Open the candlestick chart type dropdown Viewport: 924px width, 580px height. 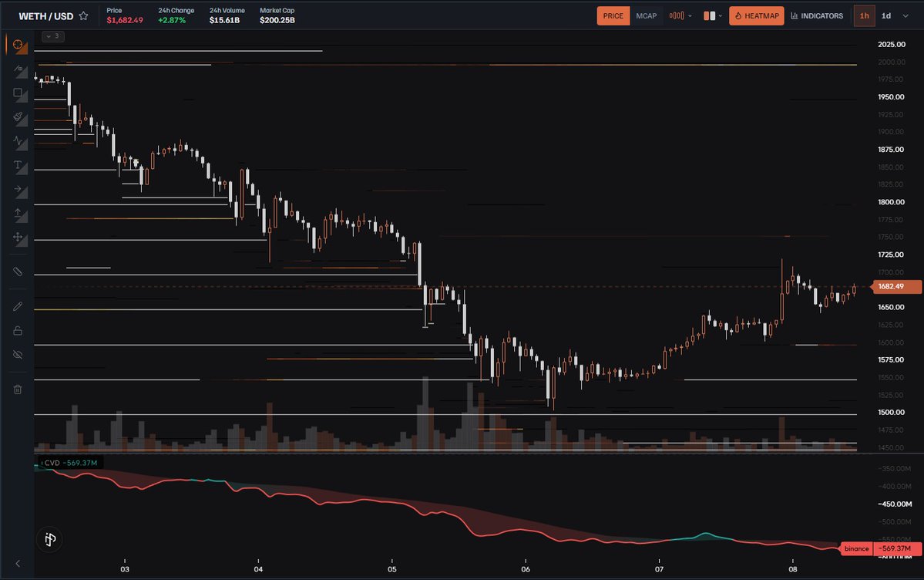pyautogui.click(x=680, y=16)
